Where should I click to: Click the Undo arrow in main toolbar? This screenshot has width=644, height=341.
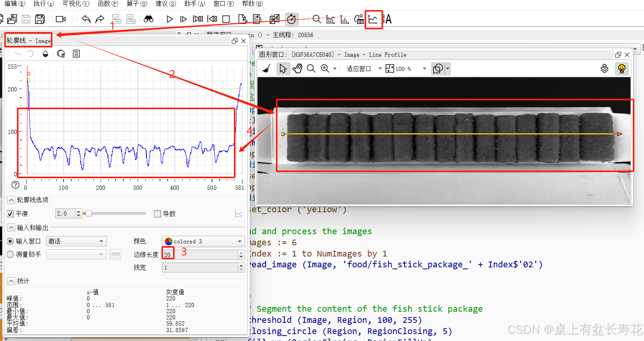(x=86, y=19)
